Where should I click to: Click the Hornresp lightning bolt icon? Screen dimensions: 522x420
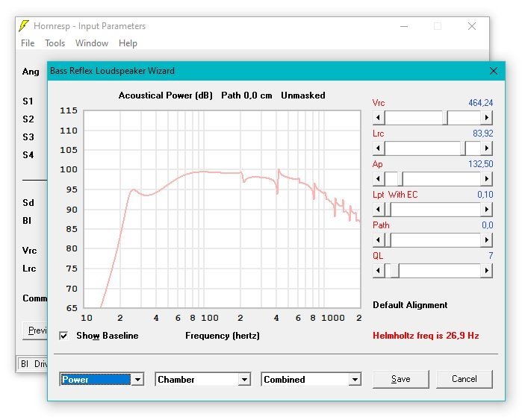point(24,26)
